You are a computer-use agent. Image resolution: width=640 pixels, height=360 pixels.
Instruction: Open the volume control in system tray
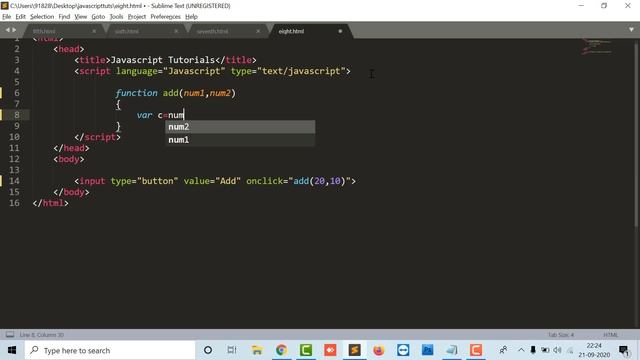pos(557,350)
